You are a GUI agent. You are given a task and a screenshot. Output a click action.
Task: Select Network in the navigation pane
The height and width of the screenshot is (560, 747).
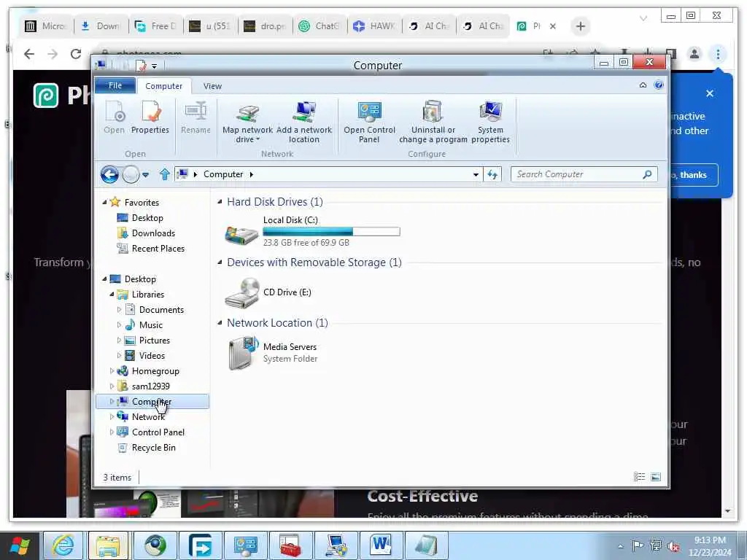pyautogui.click(x=142, y=416)
